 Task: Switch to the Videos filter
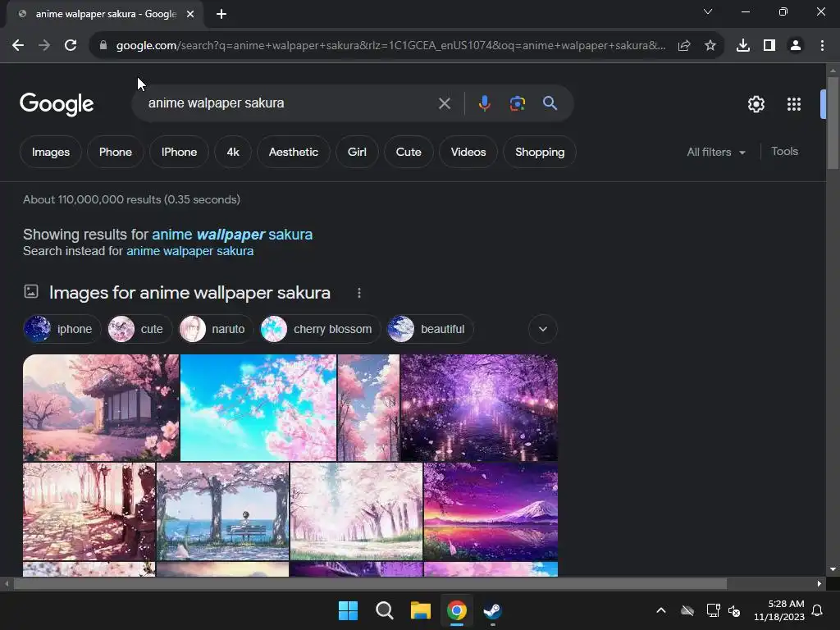click(468, 152)
